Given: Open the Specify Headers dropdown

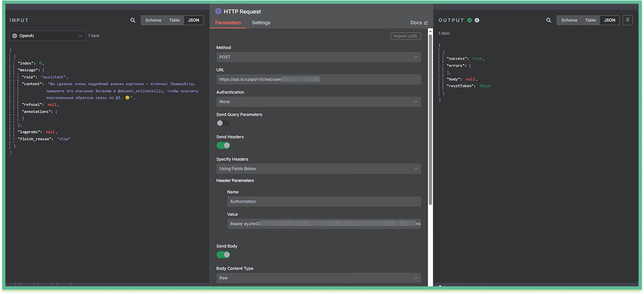Looking at the screenshot, I should tap(318, 169).
